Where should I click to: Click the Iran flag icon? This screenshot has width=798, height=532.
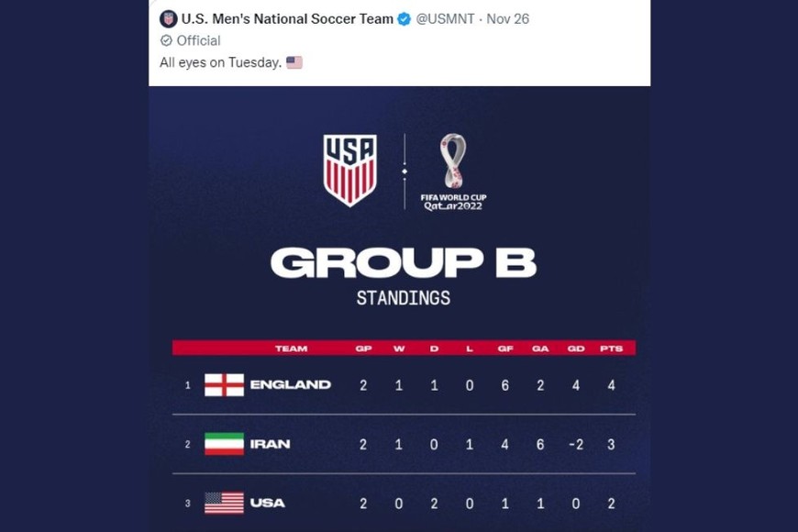pos(224,444)
